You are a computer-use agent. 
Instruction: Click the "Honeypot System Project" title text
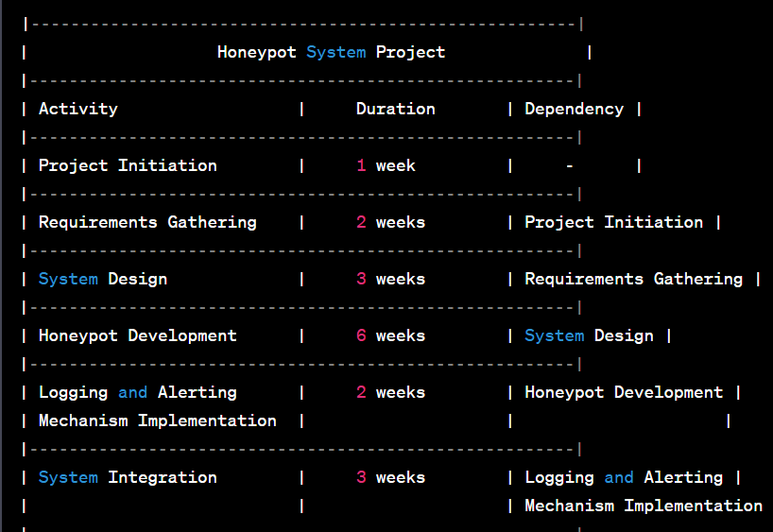tap(331, 52)
